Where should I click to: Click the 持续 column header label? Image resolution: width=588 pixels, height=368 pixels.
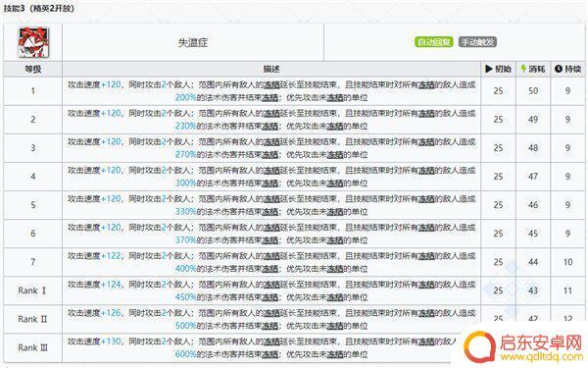572,69
